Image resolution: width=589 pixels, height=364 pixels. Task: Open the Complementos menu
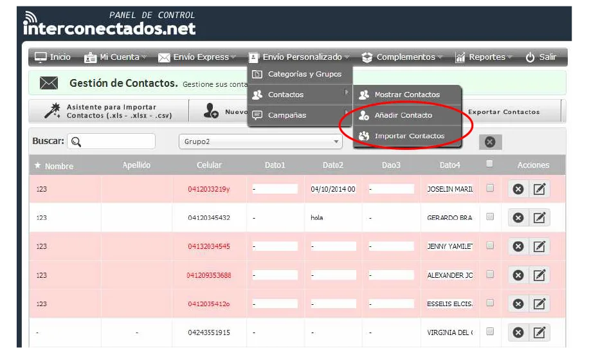402,57
